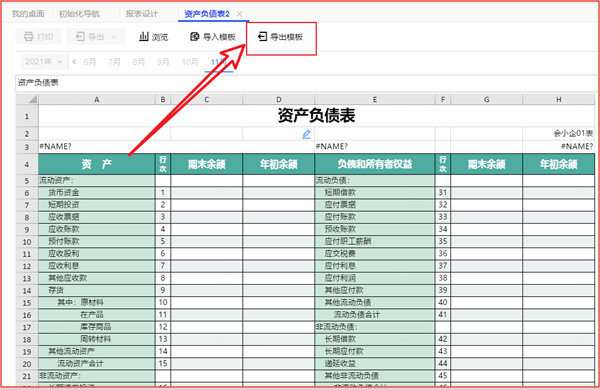
Task: Click the 负债和所有者权益 header cell
Action: [375, 164]
